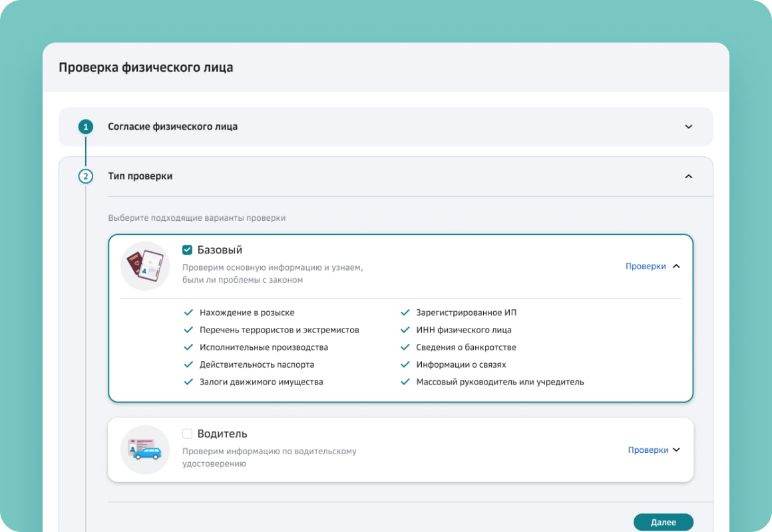Click the text ИНН физического лица
Viewport: 772px width, 532px height.
(464, 330)
